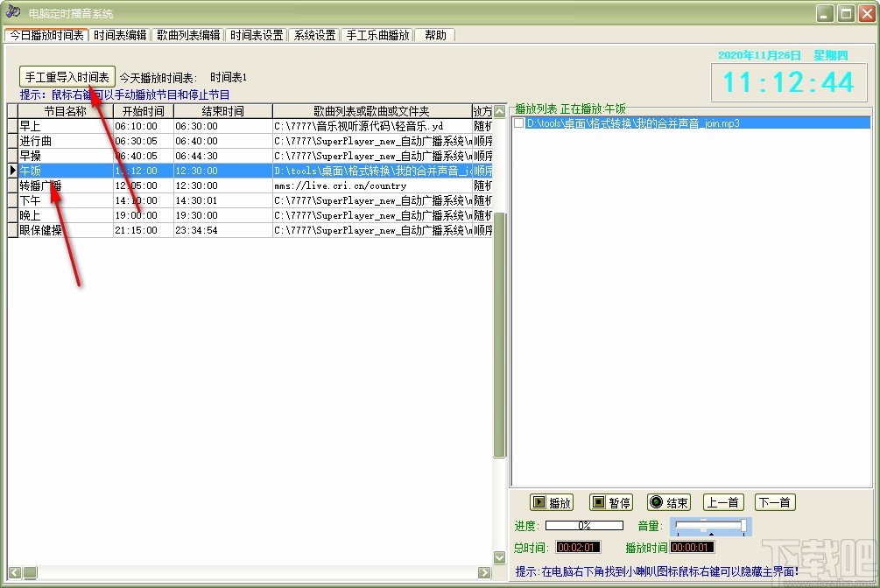Adjust the 音量 volume slider
The width and height of the screenshot is (880, 588).
coord(711,525)
